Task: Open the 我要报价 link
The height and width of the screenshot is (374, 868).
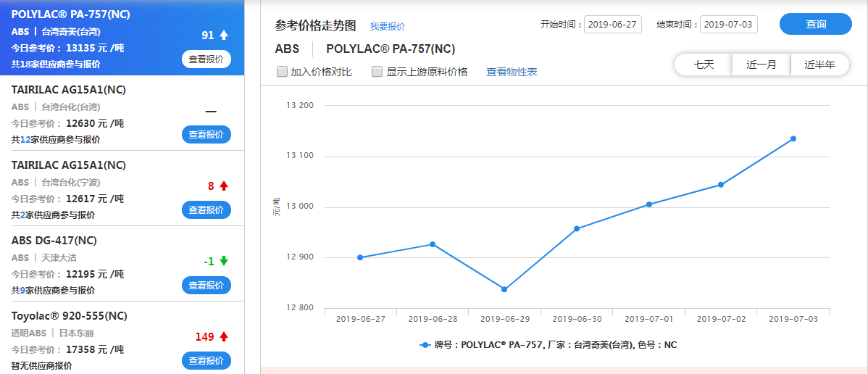Action: (x=388, y=26)
